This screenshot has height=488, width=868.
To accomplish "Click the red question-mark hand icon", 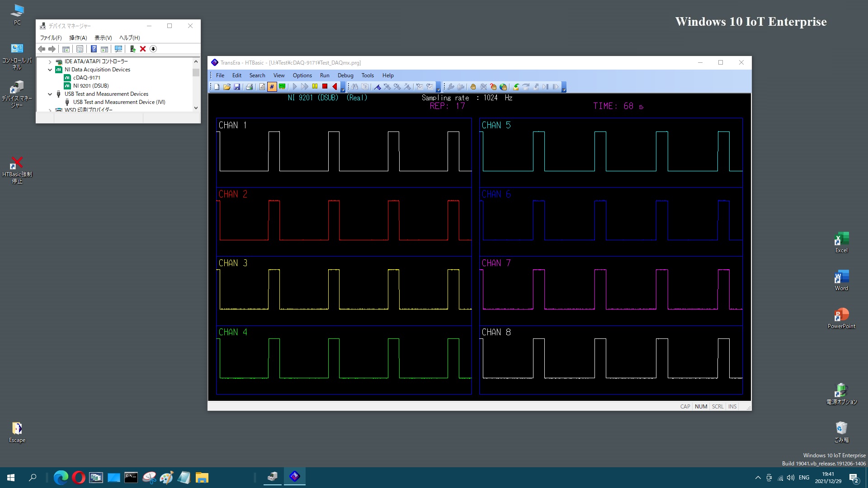I will (x=493, y=87).
